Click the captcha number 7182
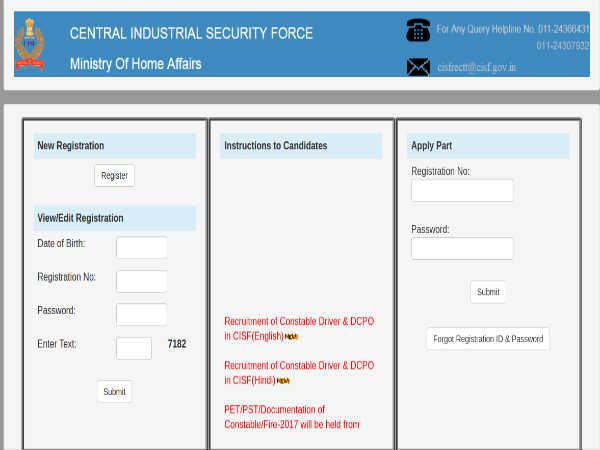Viewport: 600px width, 450px height. tap(177, 344)
